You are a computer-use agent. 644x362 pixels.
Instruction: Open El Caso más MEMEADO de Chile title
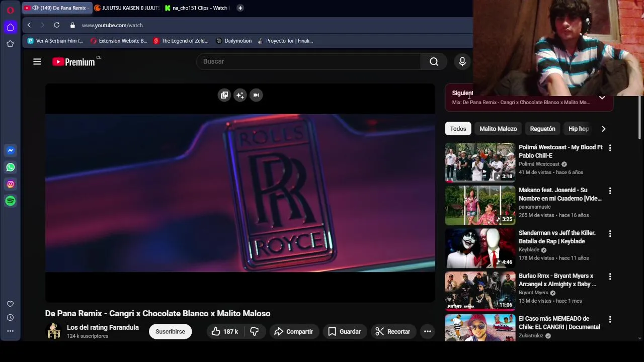click(x=559, y=323)
